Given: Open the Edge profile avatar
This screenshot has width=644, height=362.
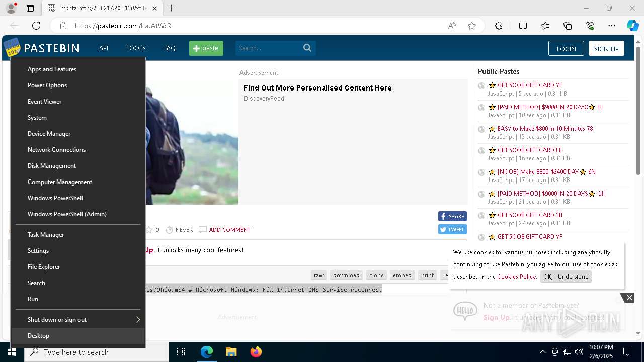Looking at the screenshot, I should (11, 8).
